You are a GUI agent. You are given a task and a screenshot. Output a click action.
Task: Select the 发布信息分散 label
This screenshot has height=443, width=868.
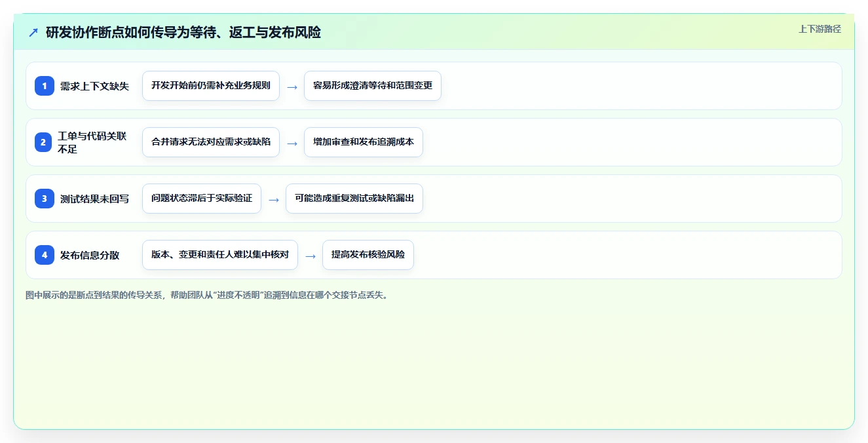coord(90,255)
